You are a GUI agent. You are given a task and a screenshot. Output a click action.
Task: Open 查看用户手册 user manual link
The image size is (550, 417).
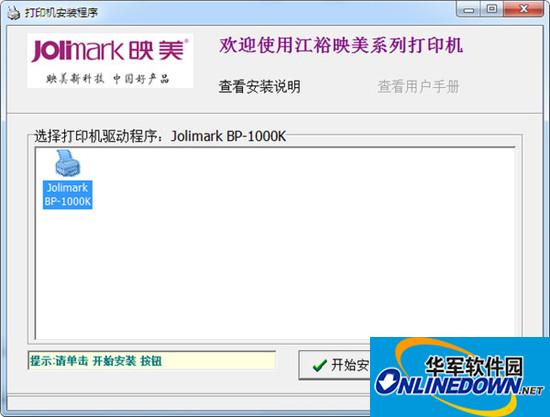tap(418, 87)
